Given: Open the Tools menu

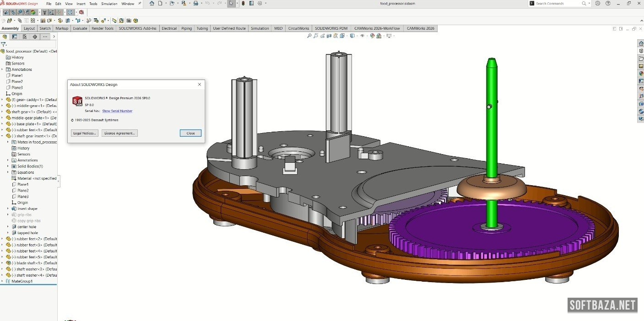Looking at the screenshot, I should click(93, 4).
